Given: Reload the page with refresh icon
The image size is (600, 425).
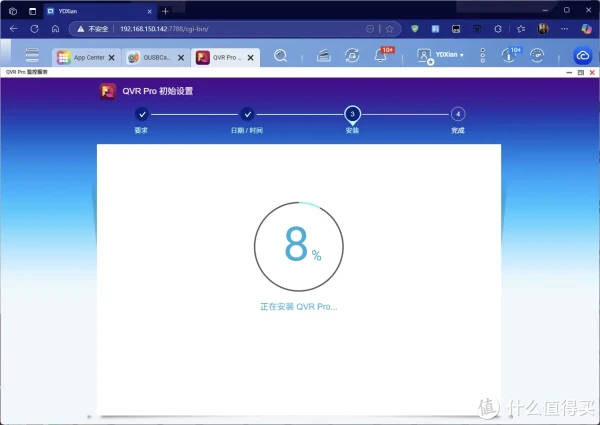Looking at the screenshot, I should coord(34,29).
